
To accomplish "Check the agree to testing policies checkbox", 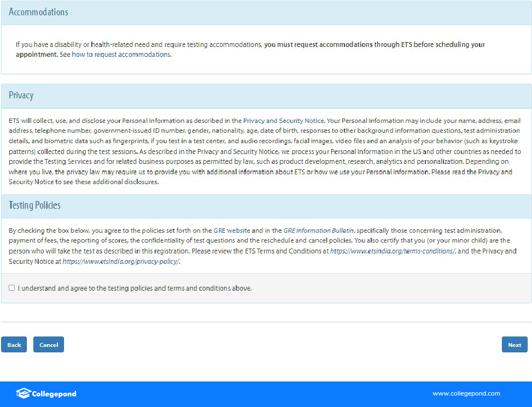I will 12,288.
